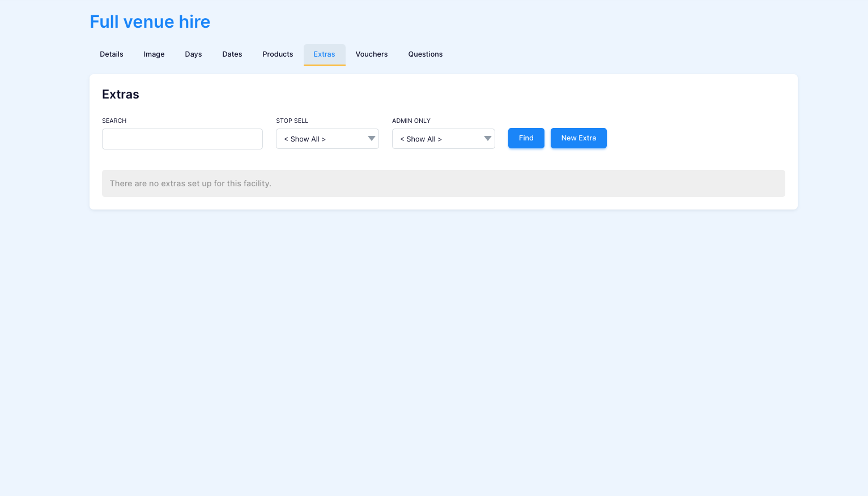Open the Stop Sell dropdown
868x496 pixels.
[327, 139]
